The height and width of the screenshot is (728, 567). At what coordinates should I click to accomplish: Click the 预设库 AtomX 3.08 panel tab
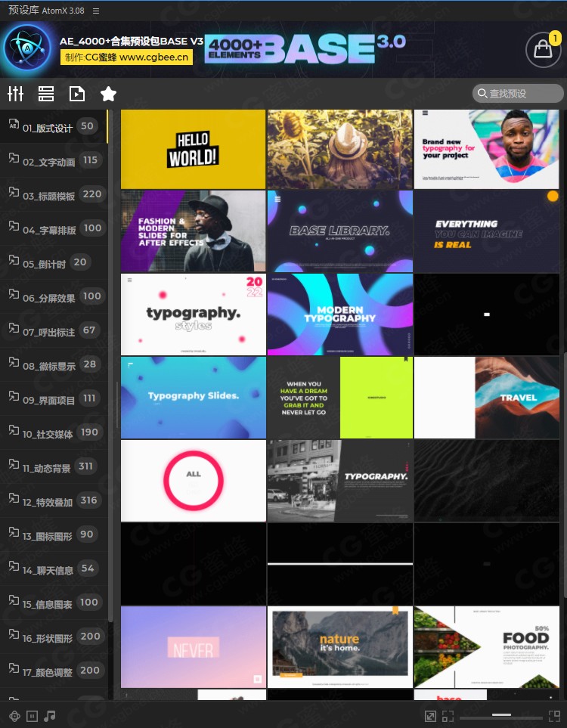(46, 11)
